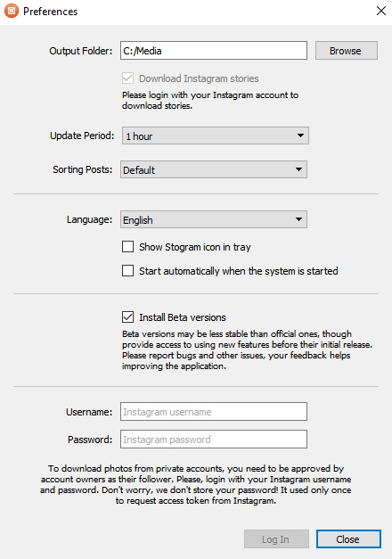Click the Preferences title text
Viewport: 392px width, 559px height.
point(50,12)
